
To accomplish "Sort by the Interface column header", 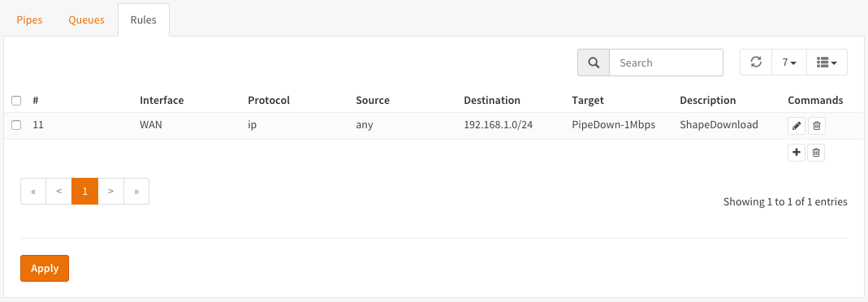I will click(x=162, y=100).
